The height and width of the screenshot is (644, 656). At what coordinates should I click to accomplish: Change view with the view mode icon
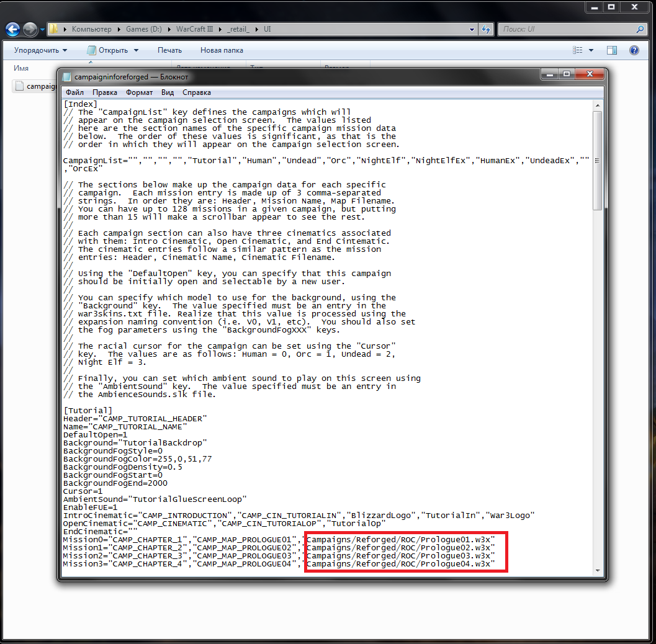tap(577, 50)
